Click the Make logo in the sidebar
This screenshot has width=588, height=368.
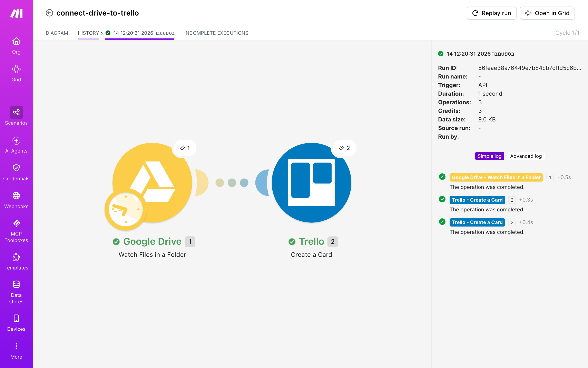coord(16,13)
